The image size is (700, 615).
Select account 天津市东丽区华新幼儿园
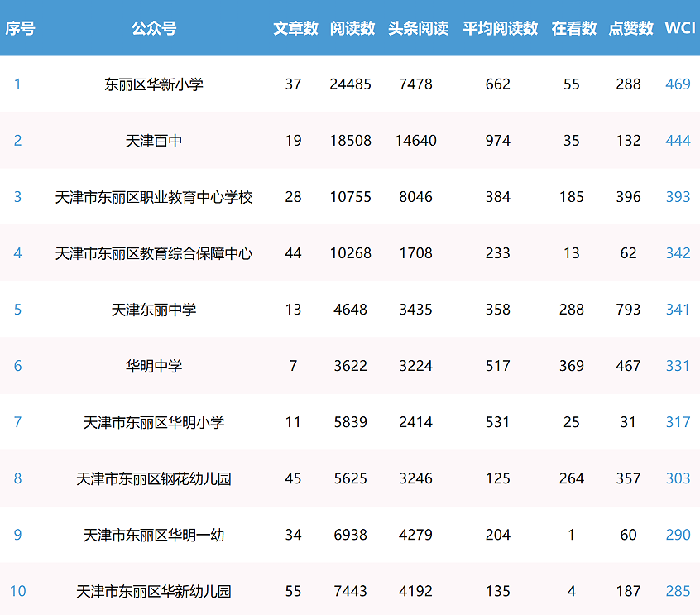pos(154,591)
